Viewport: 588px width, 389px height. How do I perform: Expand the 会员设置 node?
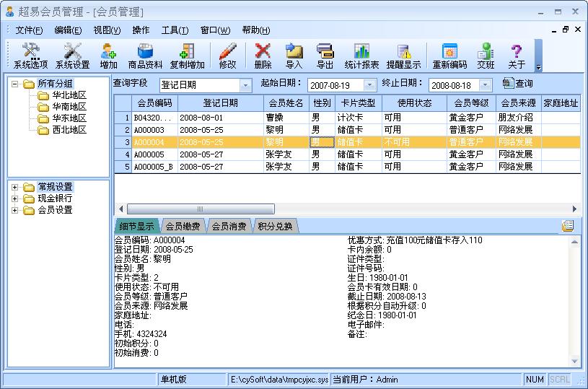(x=14, y=211)
